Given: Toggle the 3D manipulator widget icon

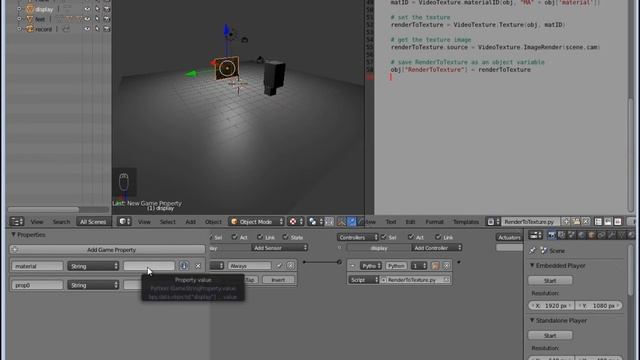Looking at the screenshot, I should (341, 222).
